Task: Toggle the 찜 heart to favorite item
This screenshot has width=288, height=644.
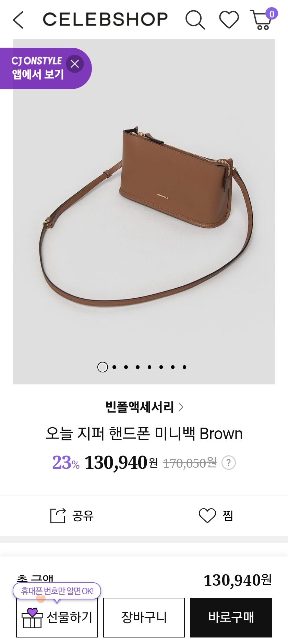Action: pyautogui.click(x=207, y=515)
